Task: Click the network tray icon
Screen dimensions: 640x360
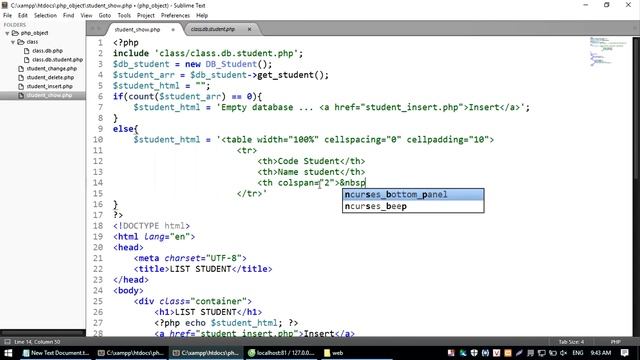Action: click(542, 353)
